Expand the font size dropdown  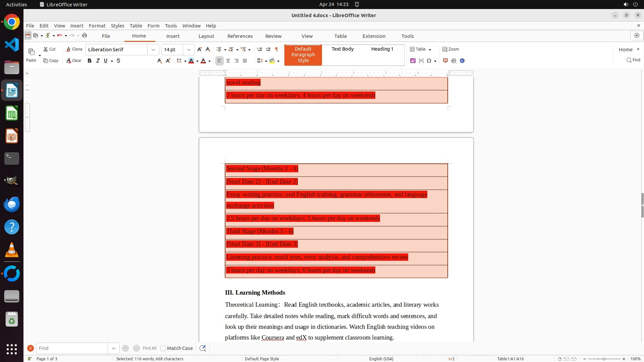(x=189, y=50)
